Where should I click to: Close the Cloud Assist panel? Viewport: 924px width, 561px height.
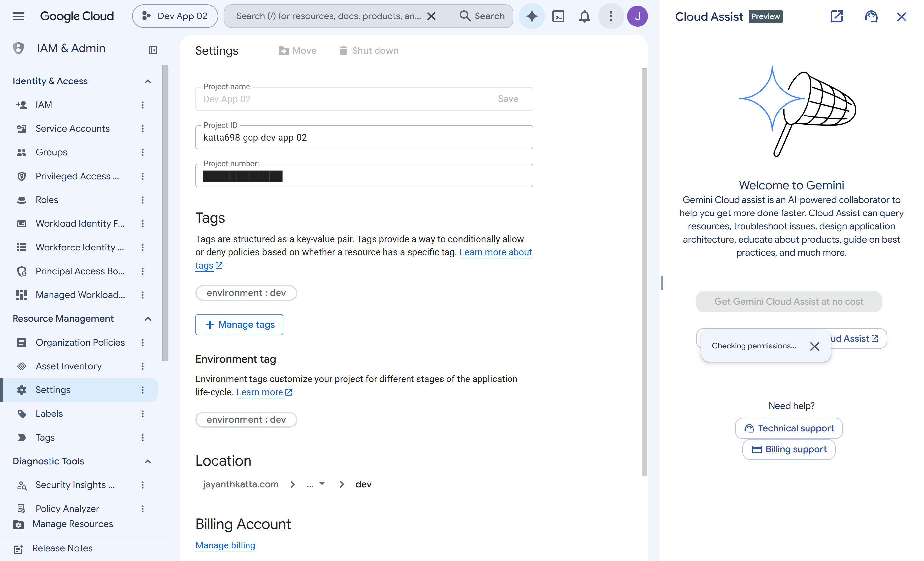901,16
